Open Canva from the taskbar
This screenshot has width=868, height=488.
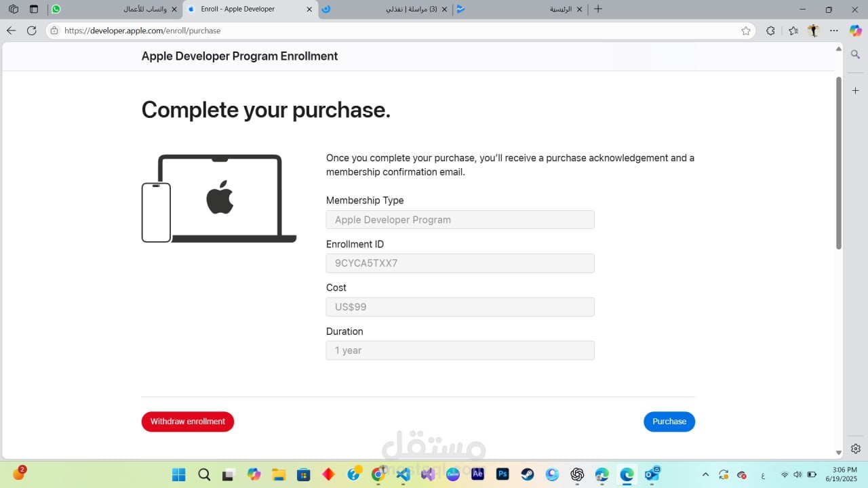(453, 474)
